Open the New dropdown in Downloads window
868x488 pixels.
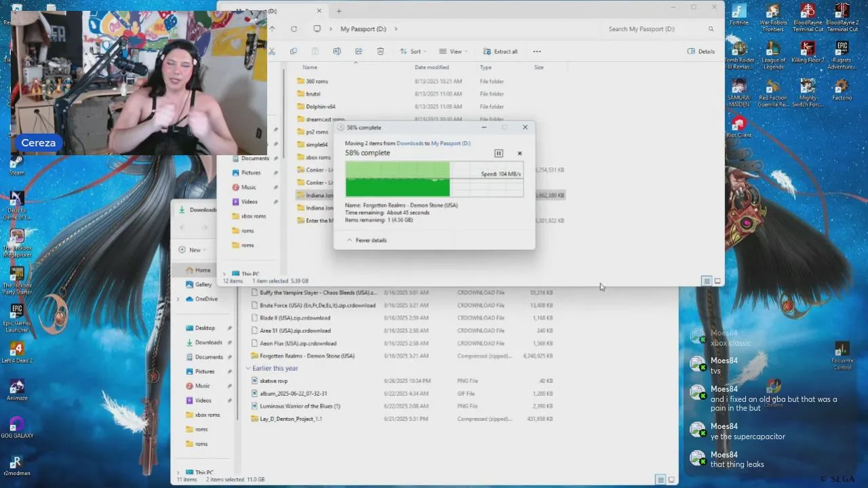click(194, 250)
